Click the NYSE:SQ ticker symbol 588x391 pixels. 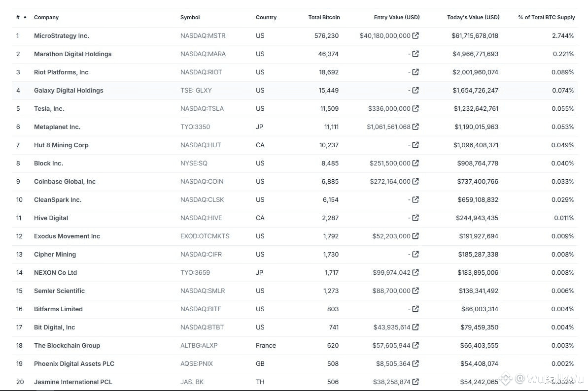pos(194,163)
